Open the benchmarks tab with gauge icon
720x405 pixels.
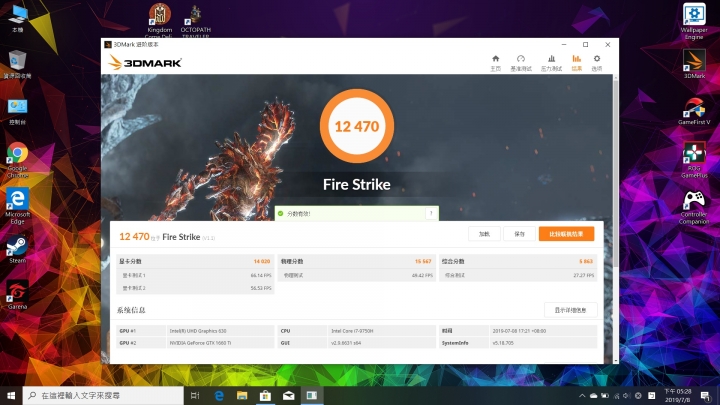click(521, 63)
